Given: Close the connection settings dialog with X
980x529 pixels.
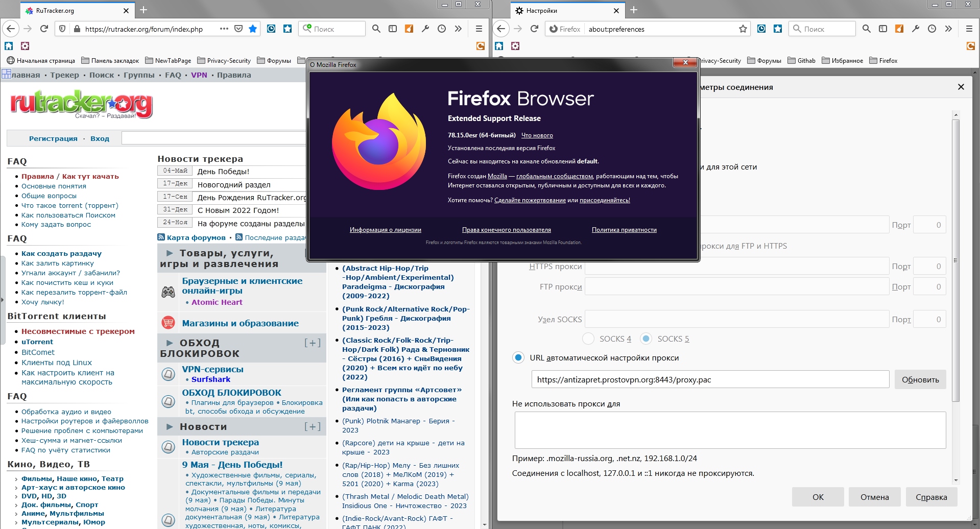Looking at the screenshot, I should [961, 87].
